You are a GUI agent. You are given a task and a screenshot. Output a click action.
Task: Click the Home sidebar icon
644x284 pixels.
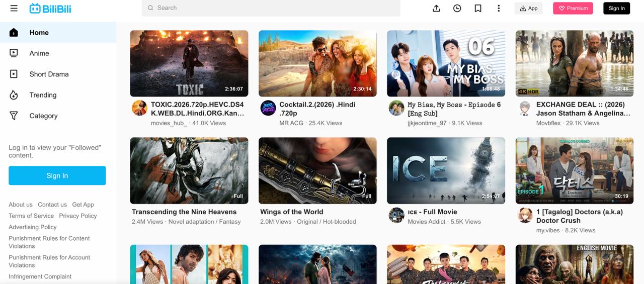[x=14, y=33]
